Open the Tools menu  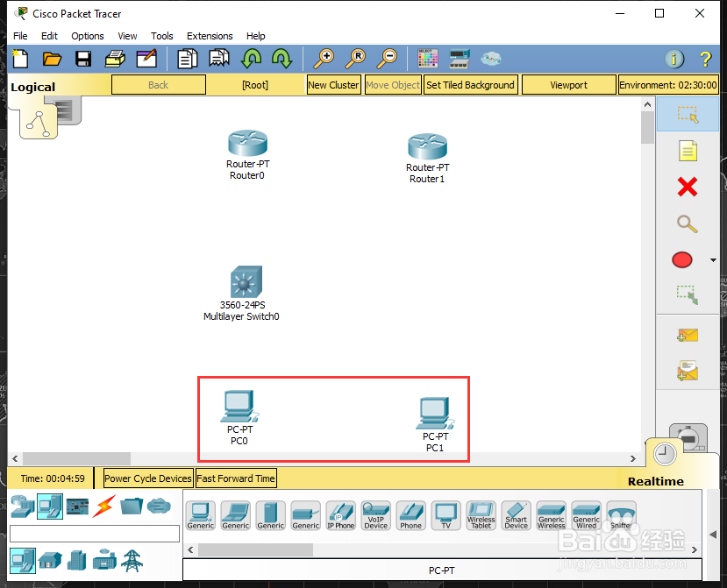[162, 36]
